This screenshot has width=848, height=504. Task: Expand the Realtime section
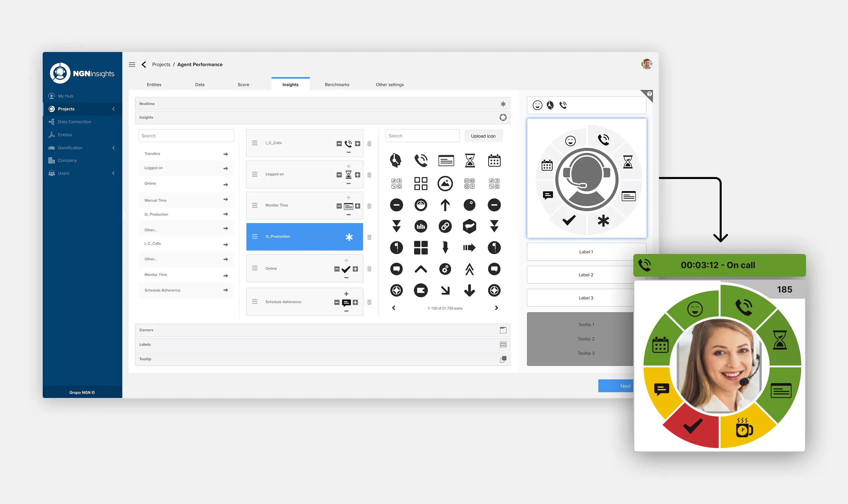[322, 104]
